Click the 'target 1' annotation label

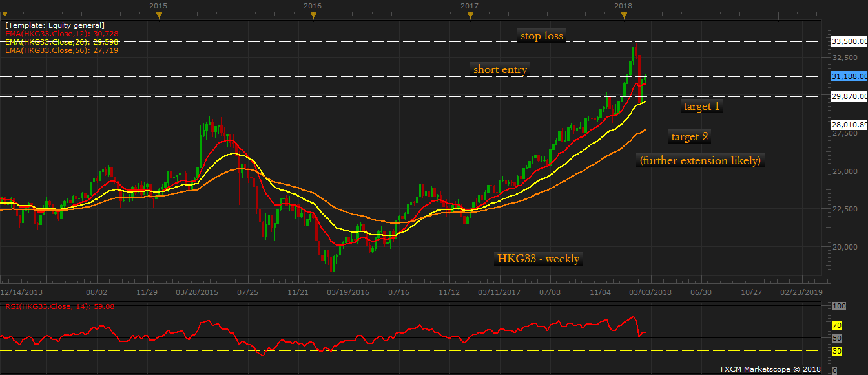coord(701,106)
